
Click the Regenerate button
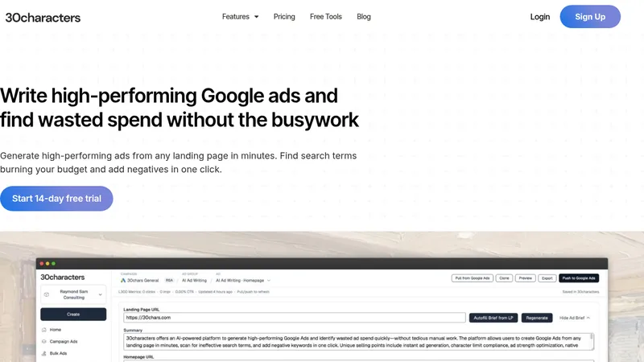click(x=537, y=318)
